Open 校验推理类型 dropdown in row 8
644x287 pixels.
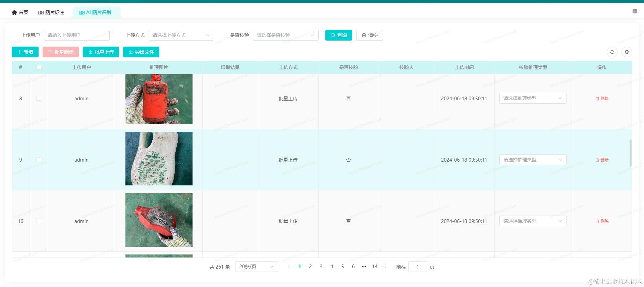[x=533, y=98]
